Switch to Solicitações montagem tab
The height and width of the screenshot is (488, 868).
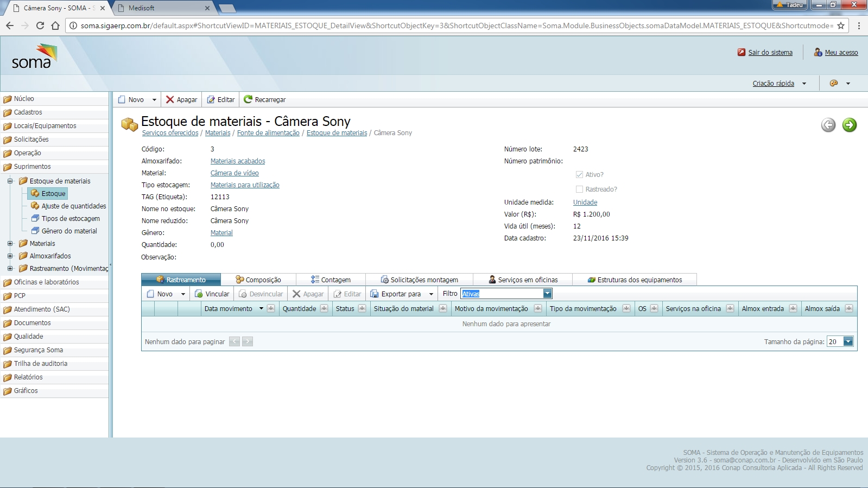419,280
